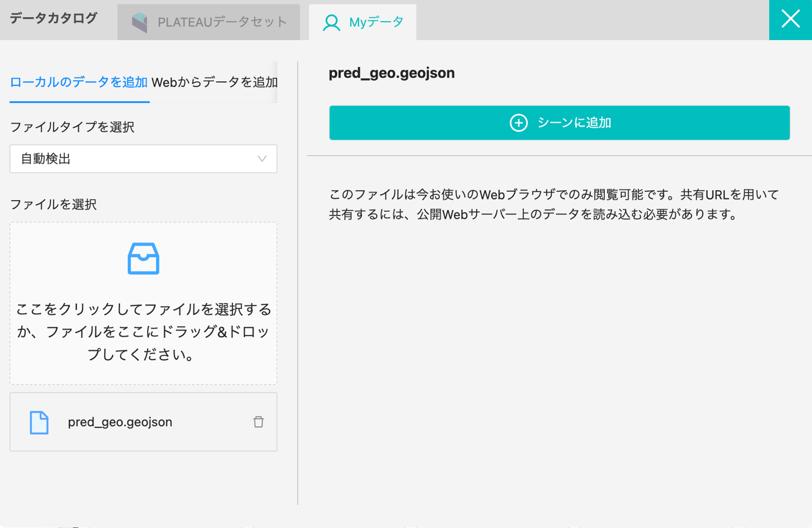The image size is (812, 528).
Task: Click the plus circle icon on シーンに追加
Action: 518,122
